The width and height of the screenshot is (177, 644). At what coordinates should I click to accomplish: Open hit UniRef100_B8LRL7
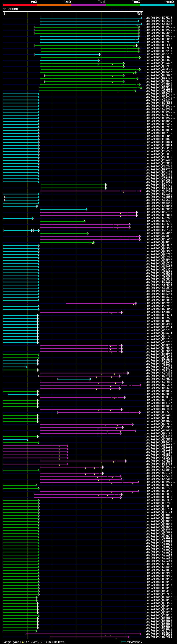pyautogui.click(x=159, y=227)
